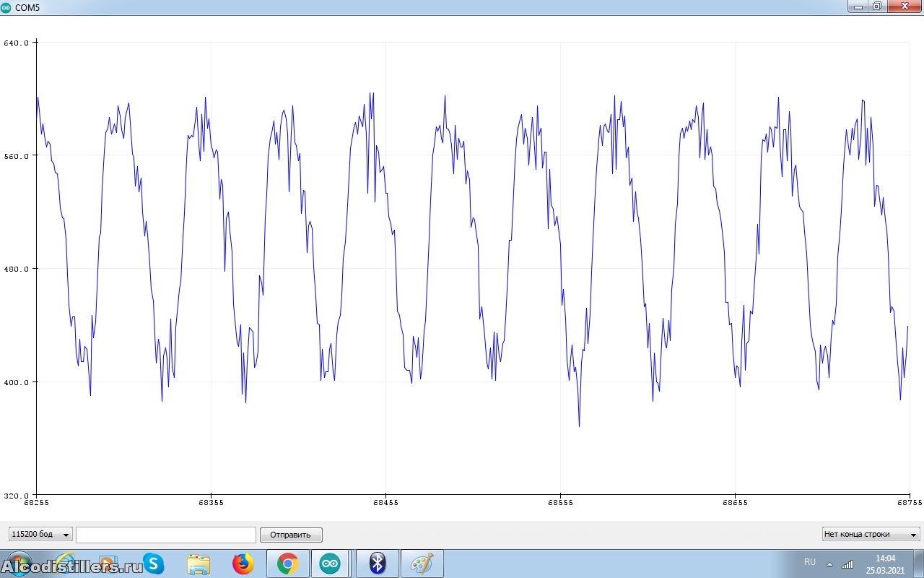
Task: Launch Firefox from the taskbar
Action: 243,564
